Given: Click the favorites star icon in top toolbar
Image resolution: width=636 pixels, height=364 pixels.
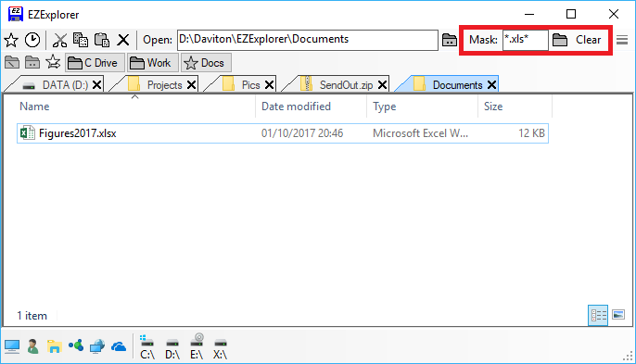Looking at the screenshot, I should coord(11,40).
